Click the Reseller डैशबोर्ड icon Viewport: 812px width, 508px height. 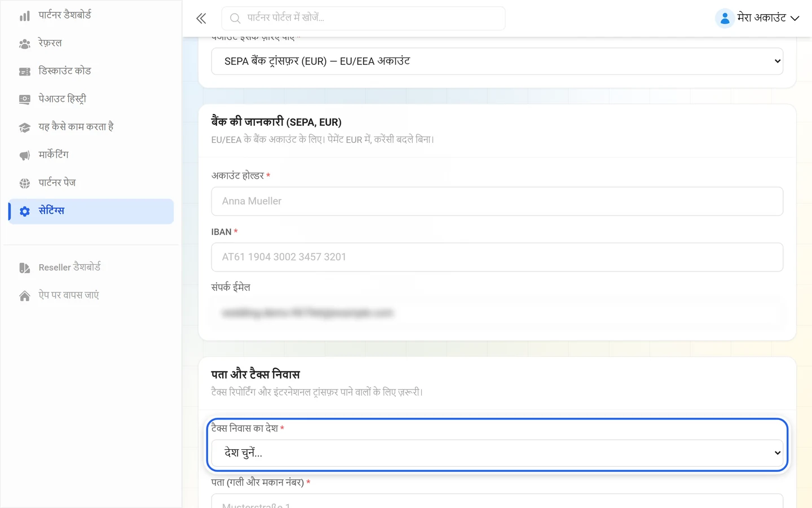coord(25,268)
